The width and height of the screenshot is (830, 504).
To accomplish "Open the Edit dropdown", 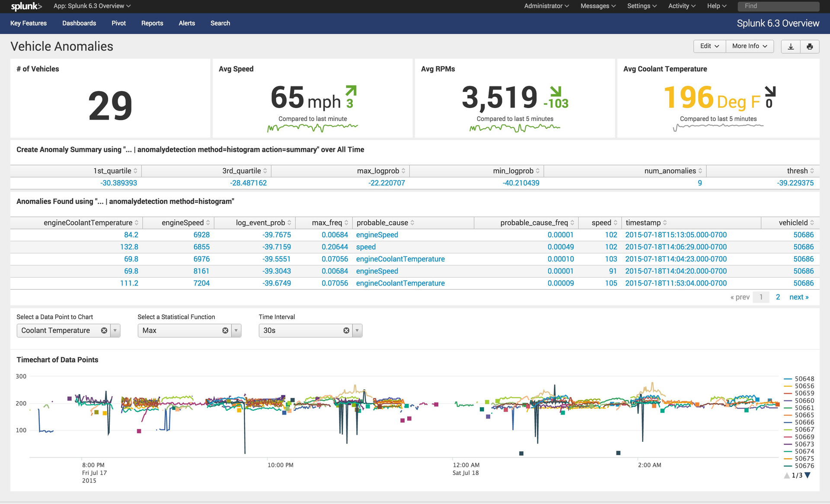I will coord(709,46).
